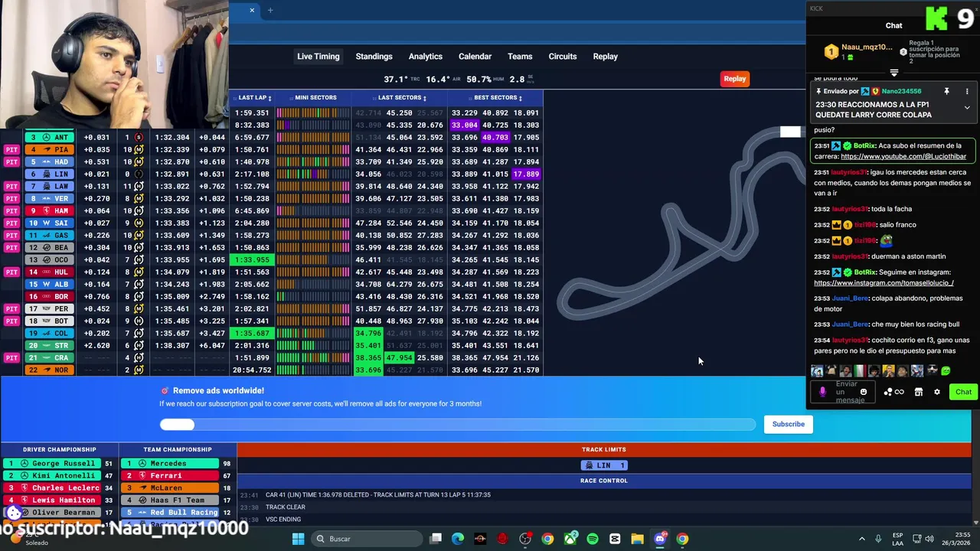Sort by the Last Lap column header
This screenshot has height=551, width=980.
coord(254,97)
